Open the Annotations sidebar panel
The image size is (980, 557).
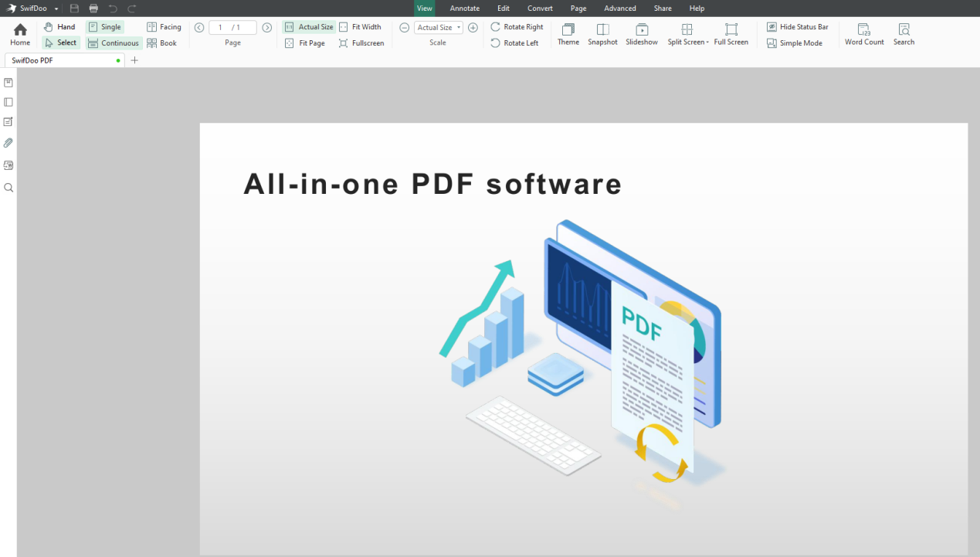click(x=8, y=122)
